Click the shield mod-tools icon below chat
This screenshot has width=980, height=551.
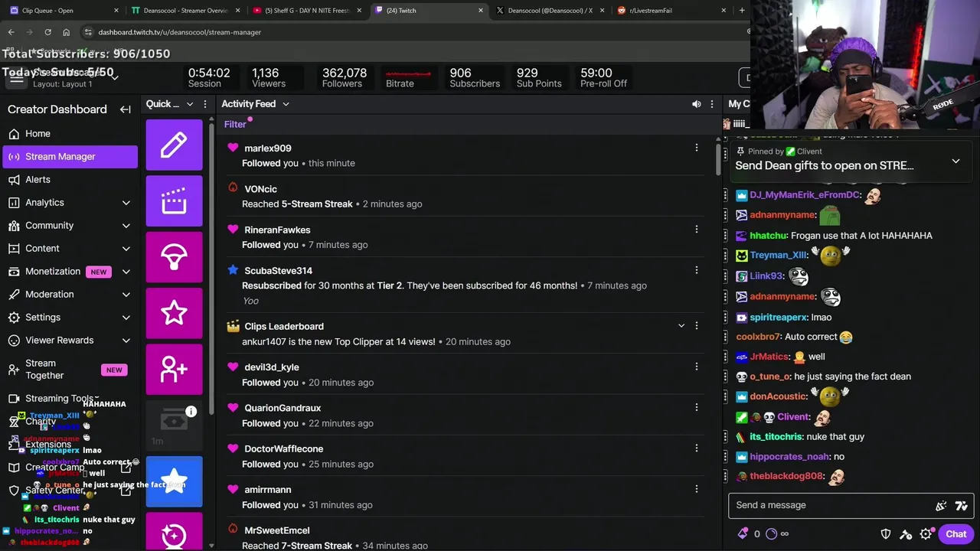886,534
